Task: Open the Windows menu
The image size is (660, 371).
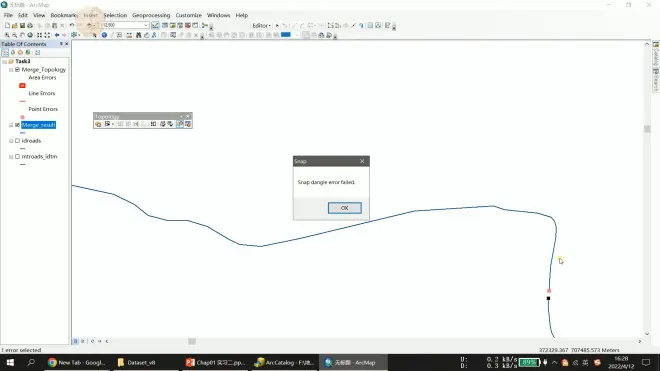Action: [218, 15]
